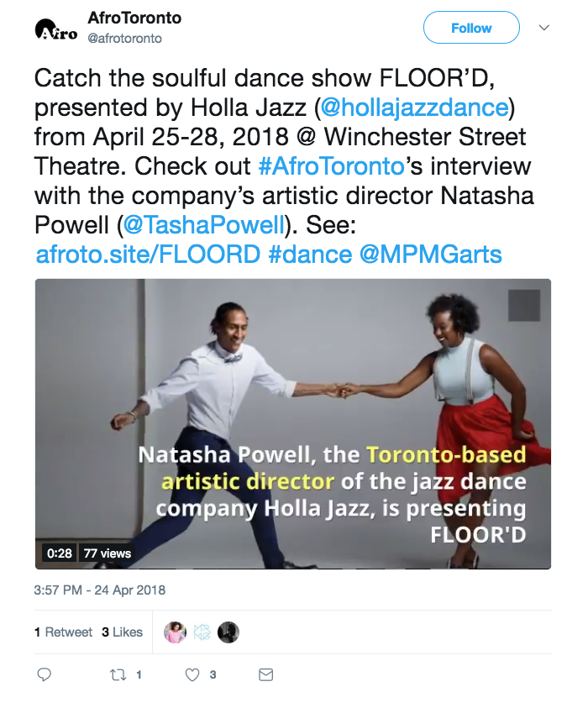This screenshot has width=588, height=708.
Task: Open the #dance hashtag
Action: click(x=308, y=254)
